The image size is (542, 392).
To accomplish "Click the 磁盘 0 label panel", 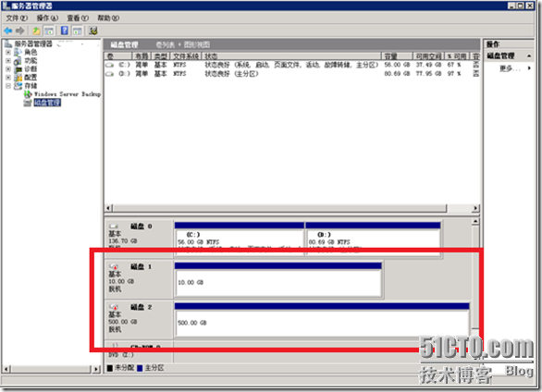I will 139,239.
